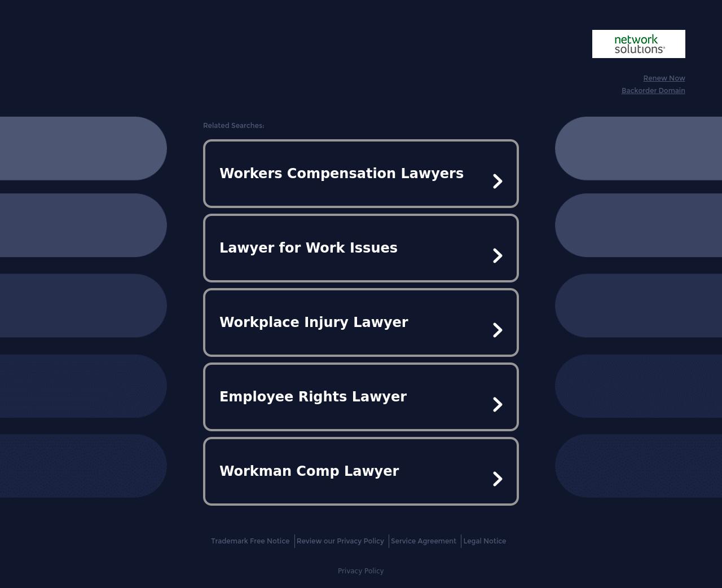This screenshot has height=588, width=722.
Task: Click the arrow beside Workman Comp Lawyer
Action: [x=498, y=479]
